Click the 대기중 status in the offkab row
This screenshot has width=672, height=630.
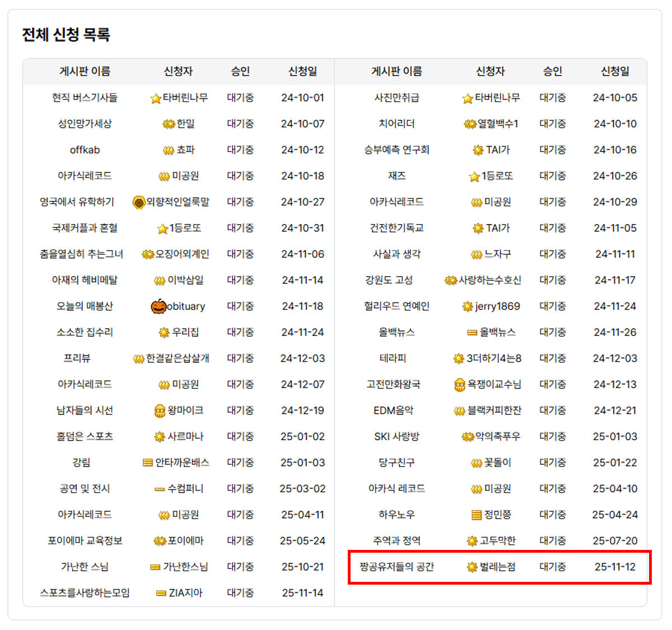240,150
